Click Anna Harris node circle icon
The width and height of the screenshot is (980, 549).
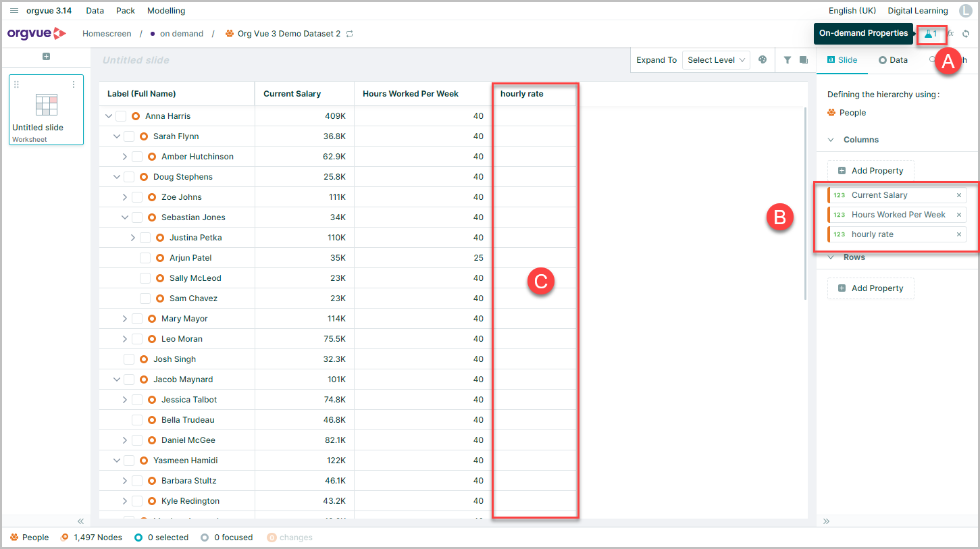point(136,116)
